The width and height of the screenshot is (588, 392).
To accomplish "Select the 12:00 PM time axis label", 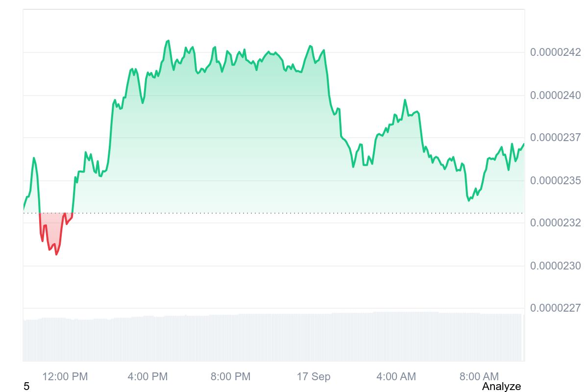I will coord(65,376).
